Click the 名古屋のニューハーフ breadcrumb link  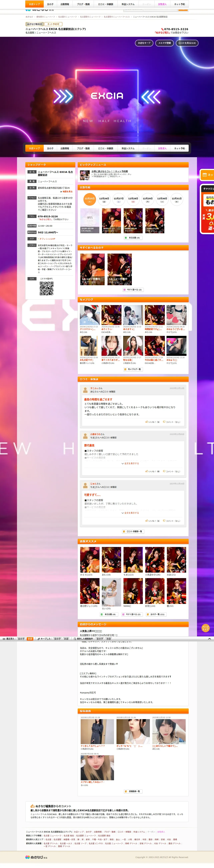(x=67, y=16)
